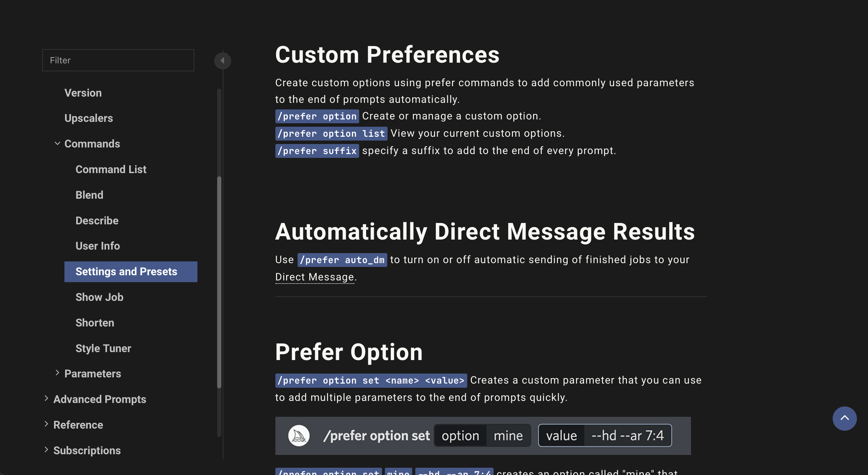Open the Style Tuner page
This screenshot has width=868, height=475.
click(x=103, y=348)
